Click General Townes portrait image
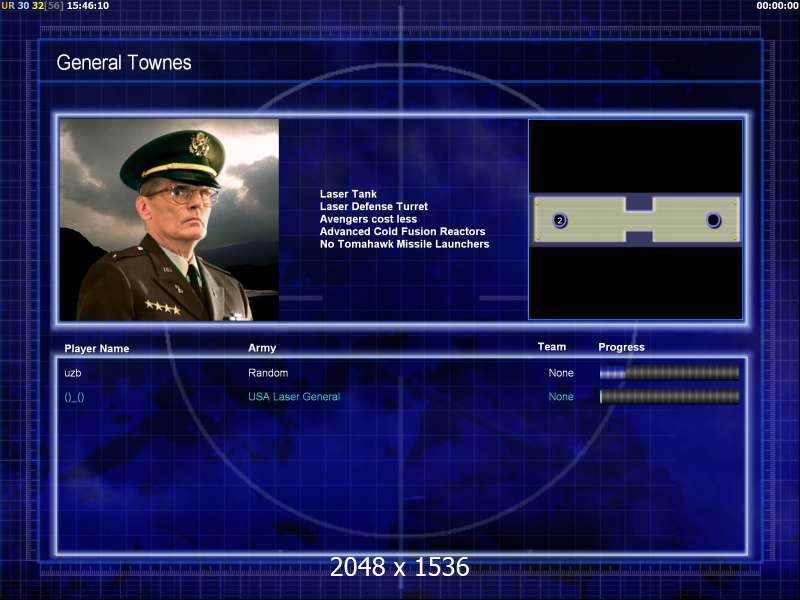 [169, 220]
